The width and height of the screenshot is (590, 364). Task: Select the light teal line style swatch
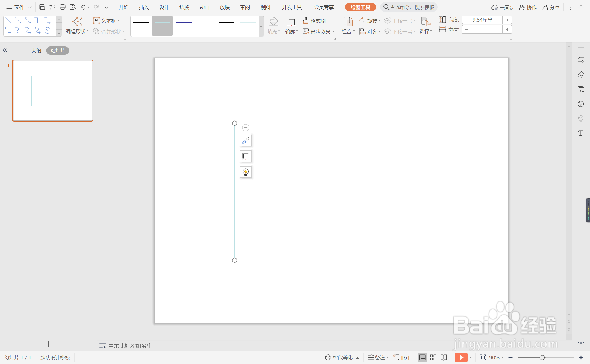tap(162, 26)
